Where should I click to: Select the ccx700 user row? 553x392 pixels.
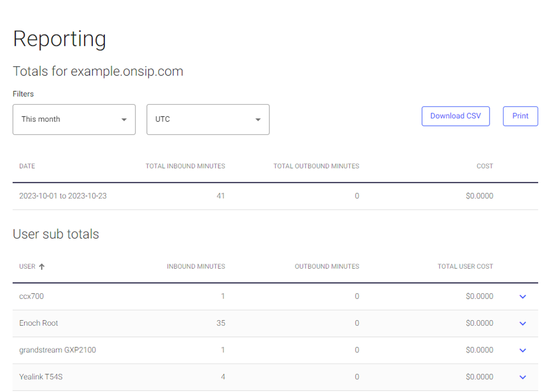pyautogui.click(x=275, y=297)
